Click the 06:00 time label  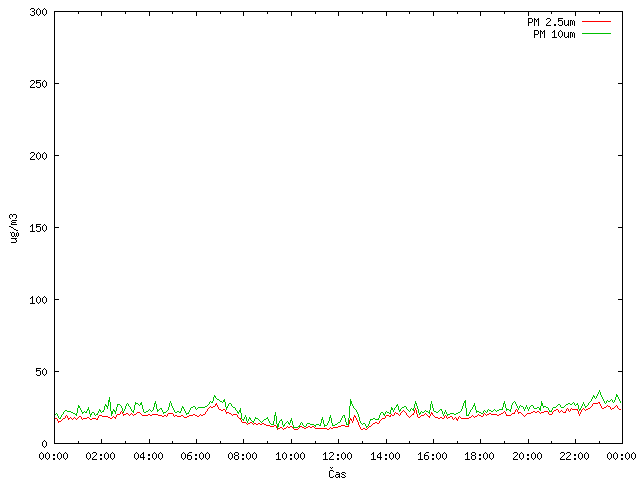coord(196,456)
